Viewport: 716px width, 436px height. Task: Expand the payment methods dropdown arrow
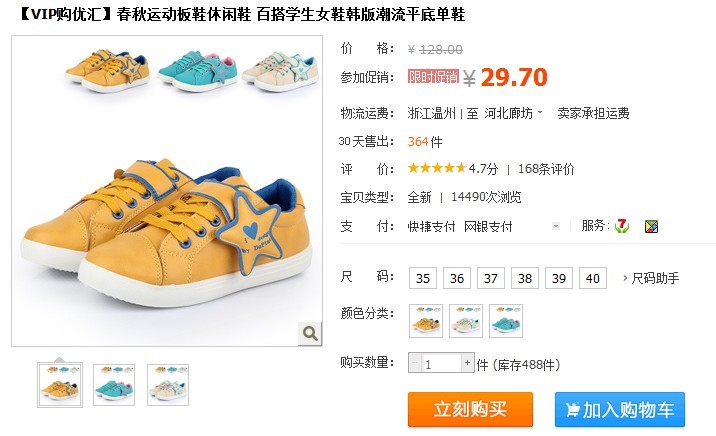(556, 226)
